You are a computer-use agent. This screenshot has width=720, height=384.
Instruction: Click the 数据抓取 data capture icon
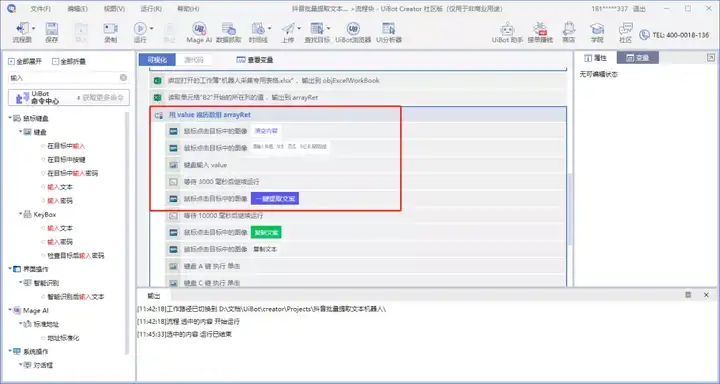(228, 28)
